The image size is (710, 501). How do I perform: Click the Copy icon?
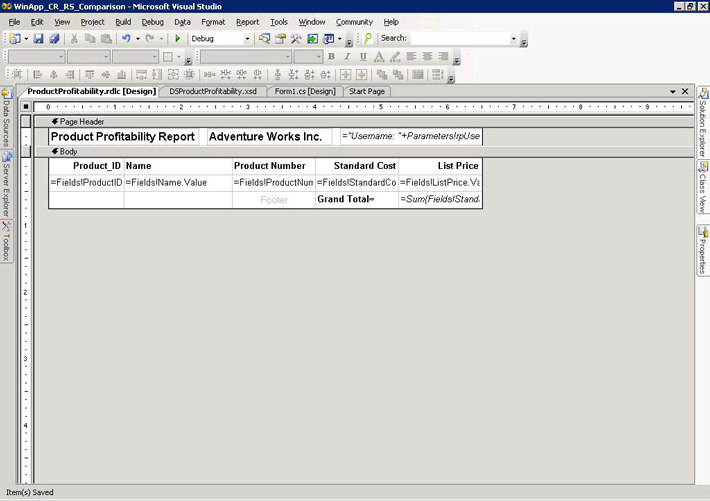pos(90,39)
